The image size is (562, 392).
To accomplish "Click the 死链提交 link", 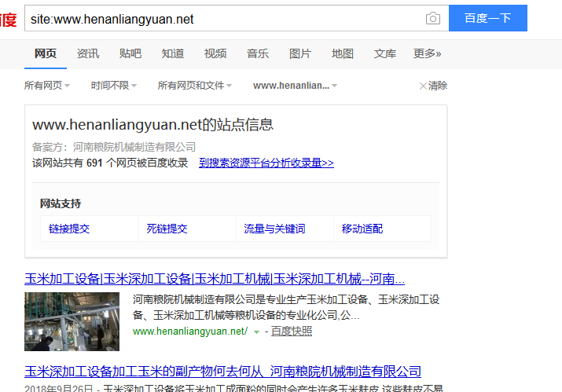I will pyautogui.click(x=167, y=229).
